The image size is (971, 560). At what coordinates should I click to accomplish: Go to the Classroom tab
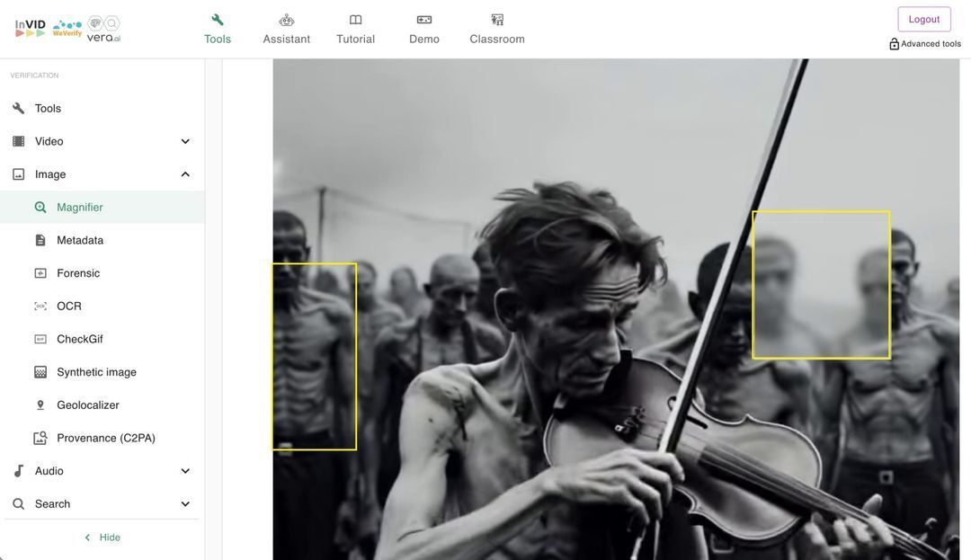pyautogui.click(x=497, y=29)
